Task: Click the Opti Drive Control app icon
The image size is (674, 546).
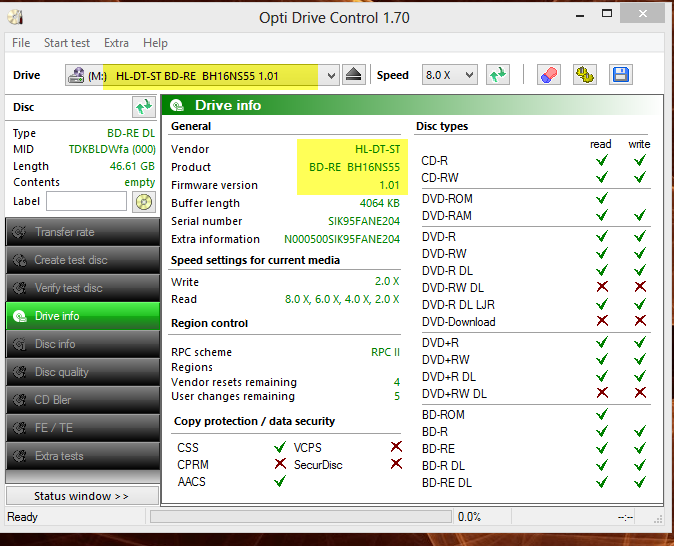Action: (x=15, y=17)
